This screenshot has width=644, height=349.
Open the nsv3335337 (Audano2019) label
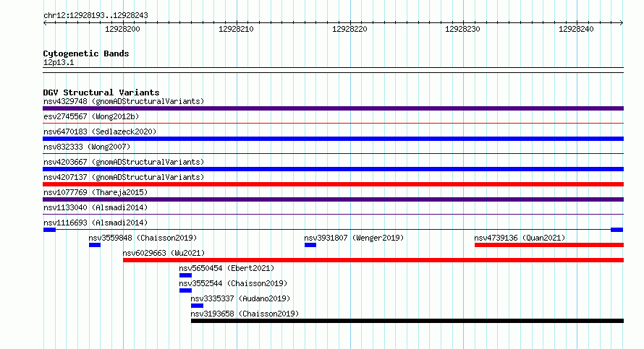pos(240,298)
